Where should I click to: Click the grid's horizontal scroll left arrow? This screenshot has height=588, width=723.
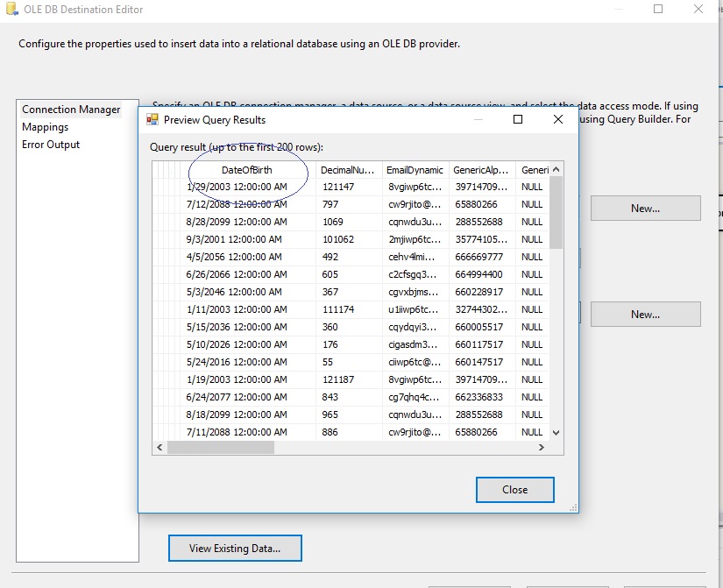pyautogui.click(x=159, y=447)
